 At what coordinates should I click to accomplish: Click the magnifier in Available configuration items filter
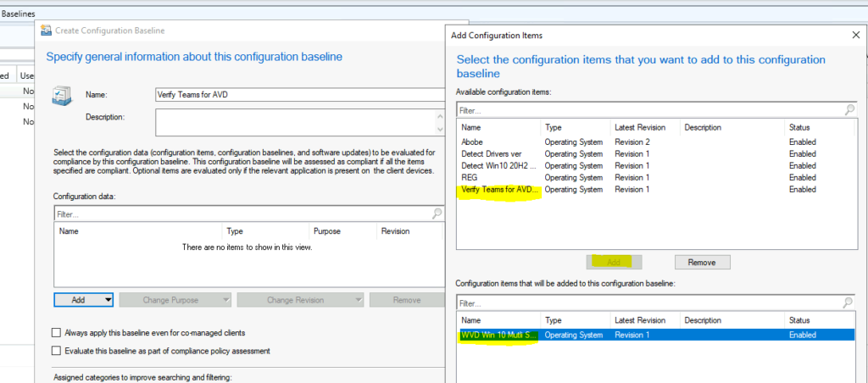tap(849, 110)
